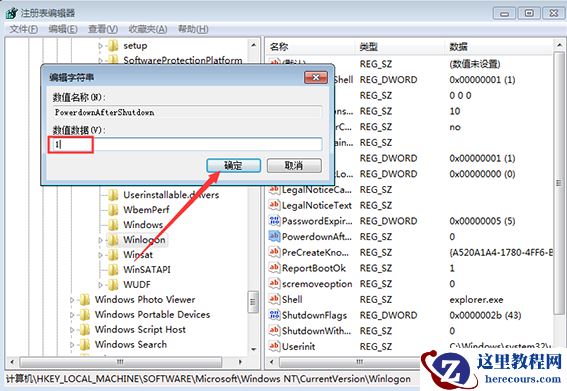The height and width of the screenshot is (391, 567).
Task: Click the values pane scroll-left arrow
Action: 272,362
